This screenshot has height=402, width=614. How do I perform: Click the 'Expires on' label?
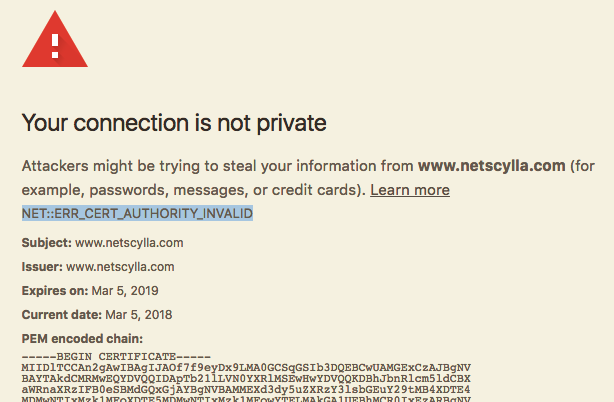(55, 291)
